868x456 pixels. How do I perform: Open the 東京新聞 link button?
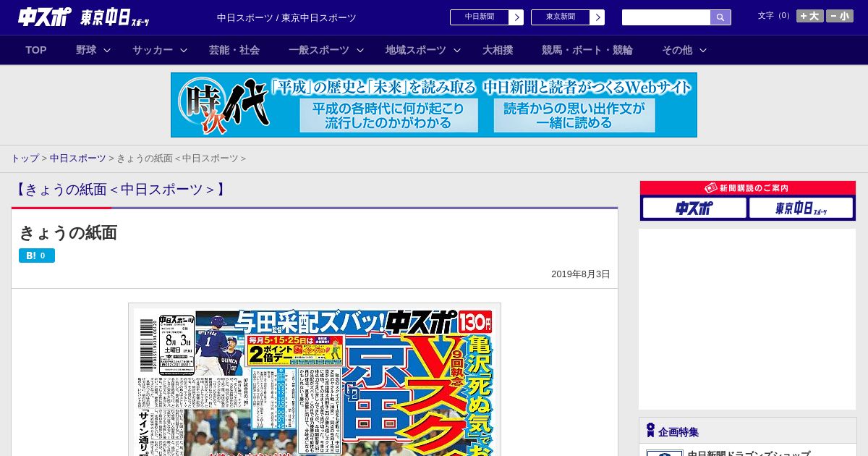tap(560, 17)
